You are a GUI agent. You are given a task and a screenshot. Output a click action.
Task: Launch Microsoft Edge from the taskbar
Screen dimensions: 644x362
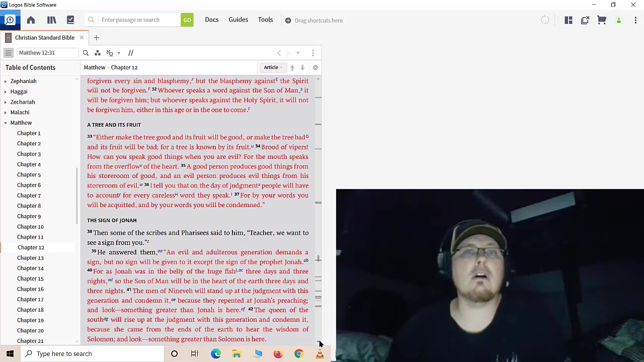(x=216, y=353)
